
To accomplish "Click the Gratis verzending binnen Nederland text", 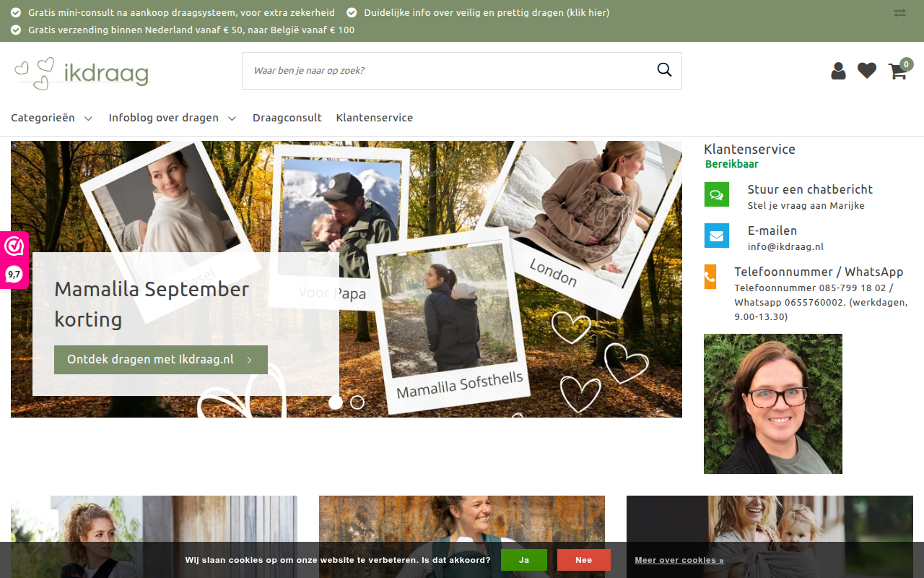I will click(x=191, y=30).
